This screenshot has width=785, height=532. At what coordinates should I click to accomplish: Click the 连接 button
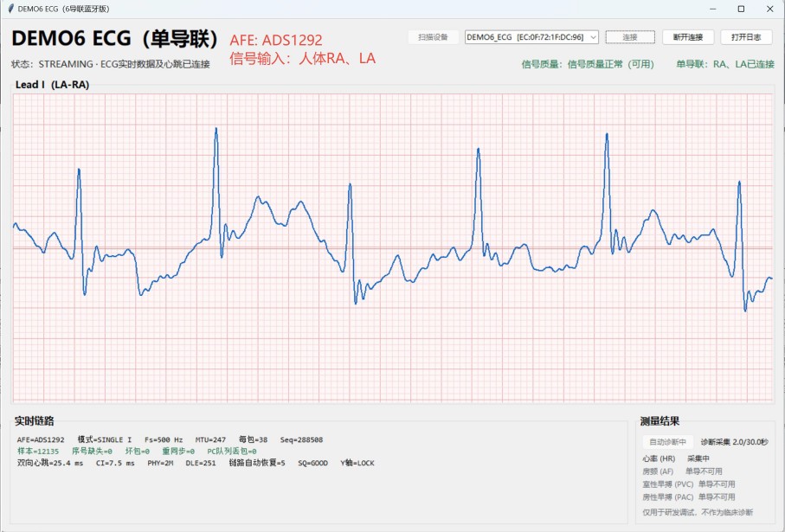pyautogui.click(x=630, y=37)
